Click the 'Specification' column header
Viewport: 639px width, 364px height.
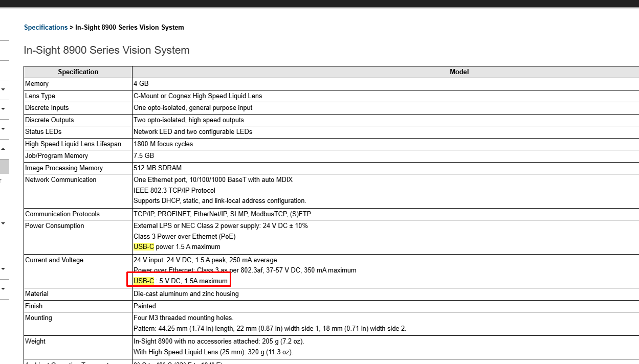tap(78, 72)
